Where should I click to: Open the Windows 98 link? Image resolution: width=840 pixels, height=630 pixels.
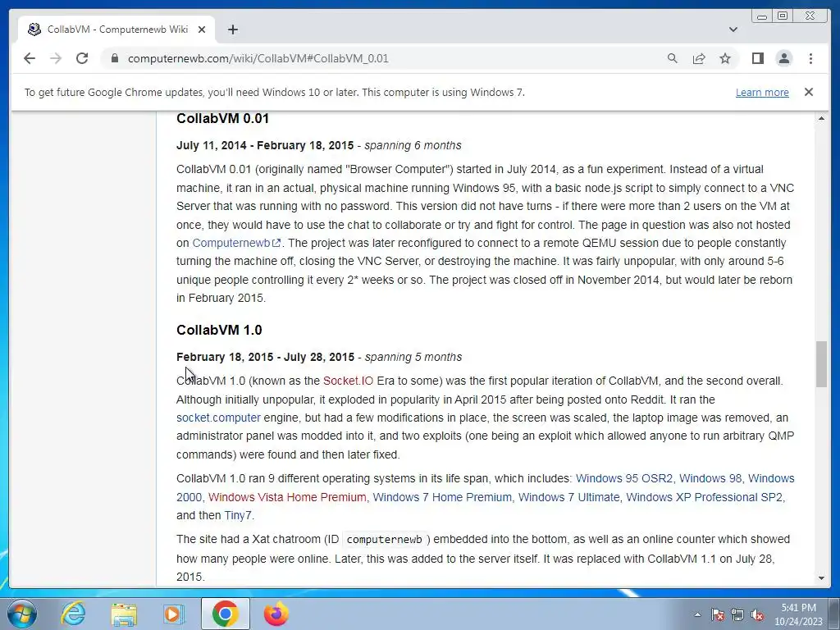[710, 478]
